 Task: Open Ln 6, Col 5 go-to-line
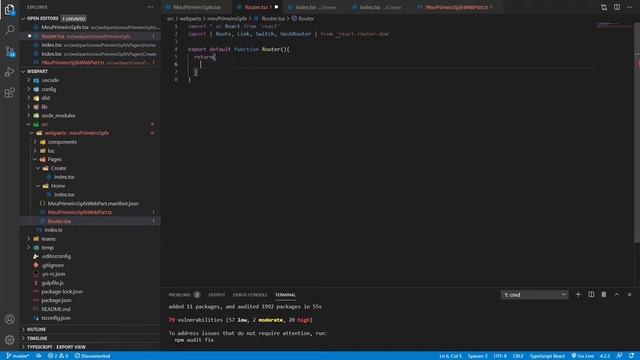(x=450, y=356)
